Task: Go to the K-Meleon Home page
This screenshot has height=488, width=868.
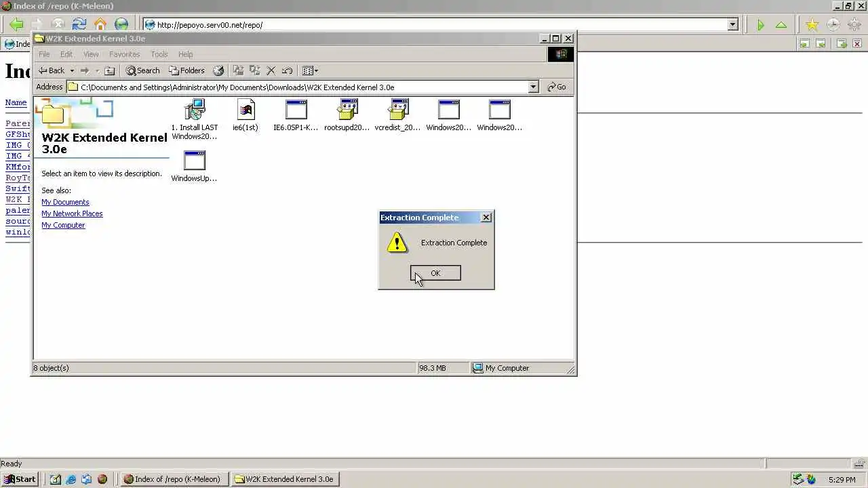Action: (100, 25)
